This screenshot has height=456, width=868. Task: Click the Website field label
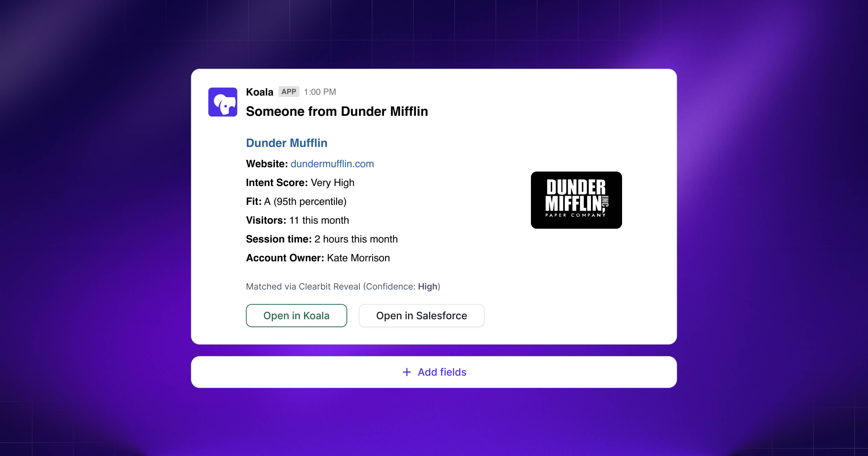pyautogui.click(x=266, y=164)
